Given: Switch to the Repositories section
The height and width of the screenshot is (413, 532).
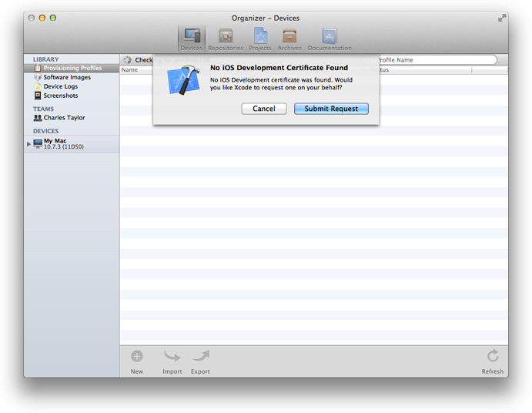Looking at the screenshot, I should coord(226,39).
